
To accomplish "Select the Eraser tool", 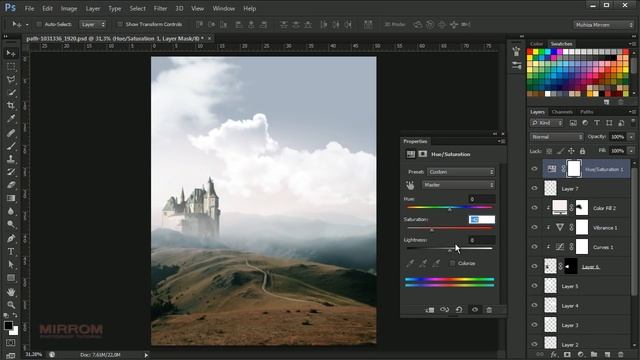I will point(11,185).
